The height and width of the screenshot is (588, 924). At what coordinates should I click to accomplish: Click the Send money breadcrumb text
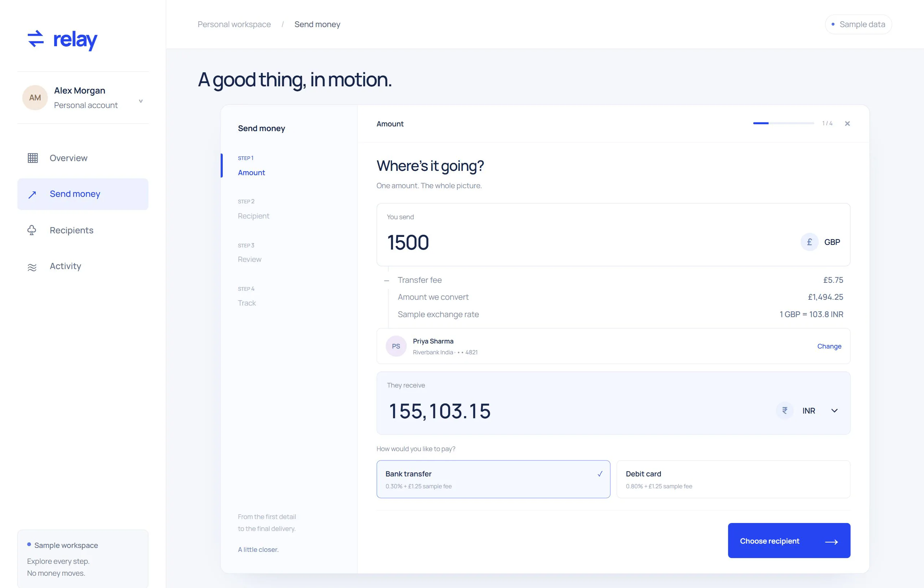317,24
